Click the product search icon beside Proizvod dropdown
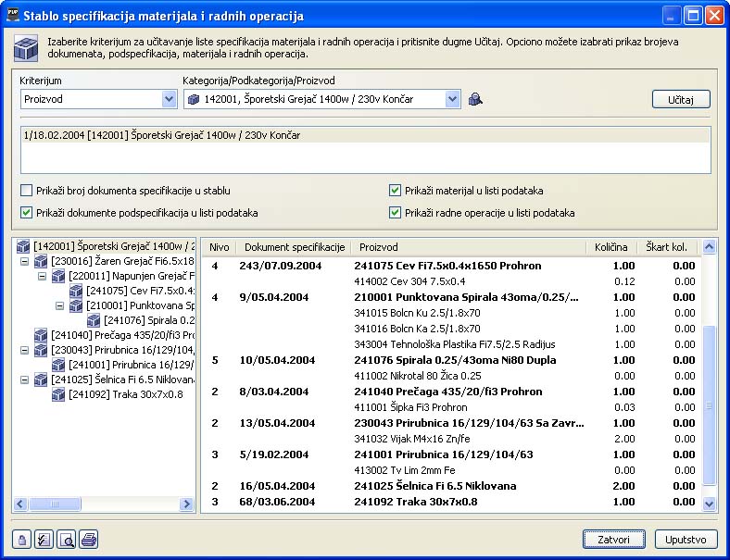The image size is (730, 560). coord(475,99)
